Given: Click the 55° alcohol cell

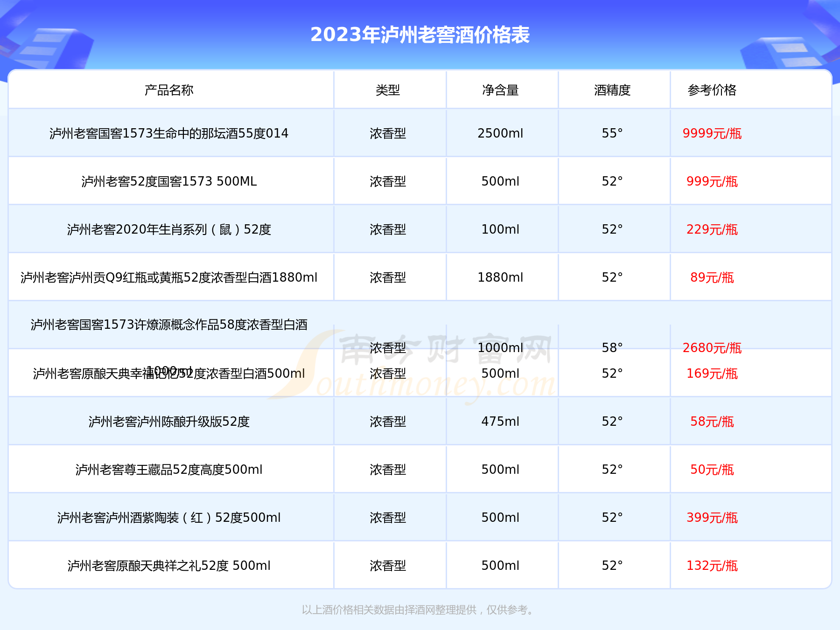Looking at the screenshot, I should pos(612,133).
